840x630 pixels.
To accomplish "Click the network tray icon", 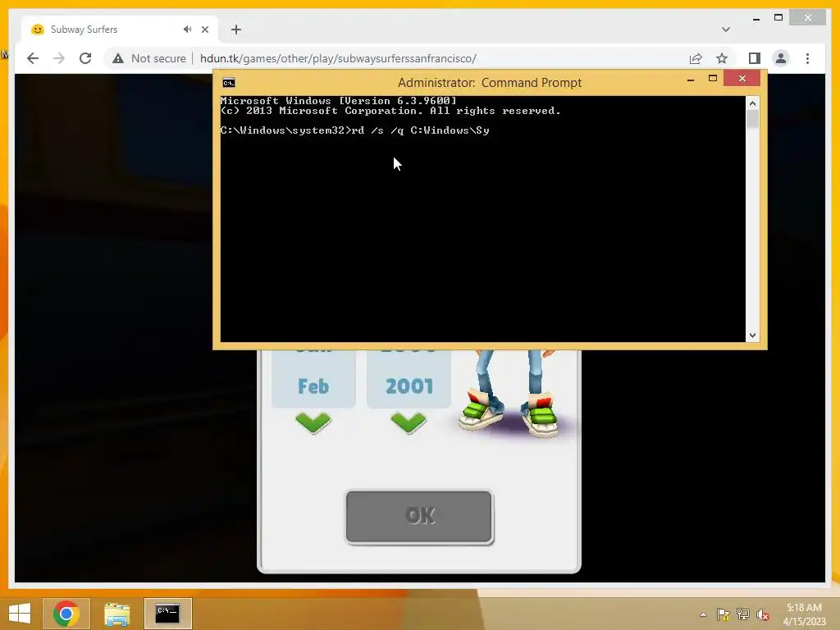I will pyautogui.click(x=743, y=614).
